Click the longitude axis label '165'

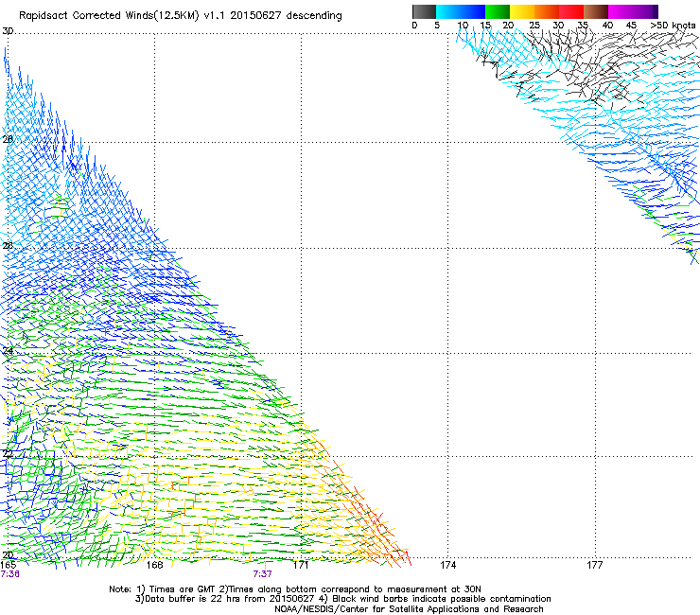pos(9,565)
